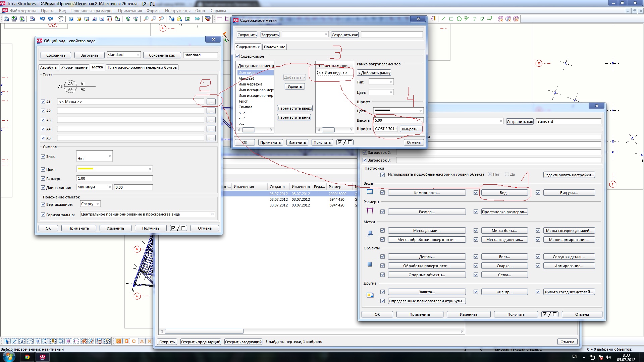Click the Вид... view properties button
Image resolution: width=644 pixels, height=362 pixels.
point(504,193)
